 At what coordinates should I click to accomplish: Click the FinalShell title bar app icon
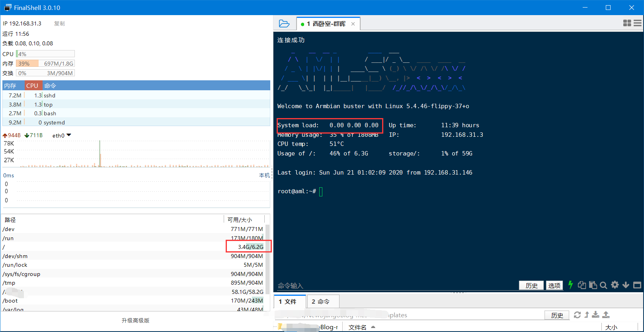tap(8, 8)
